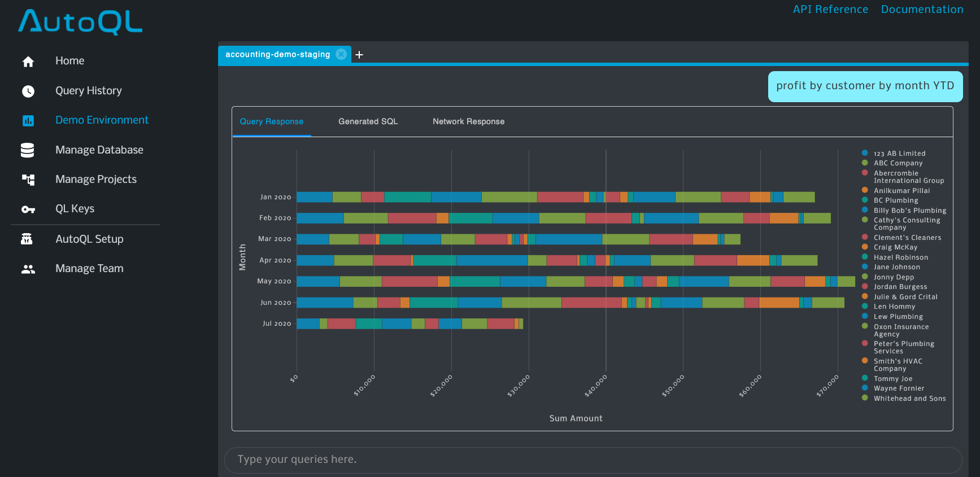The height and width of the screenshot is (477, 980).
Task: Click Craig McKay legend label
Action: point(896,247)
